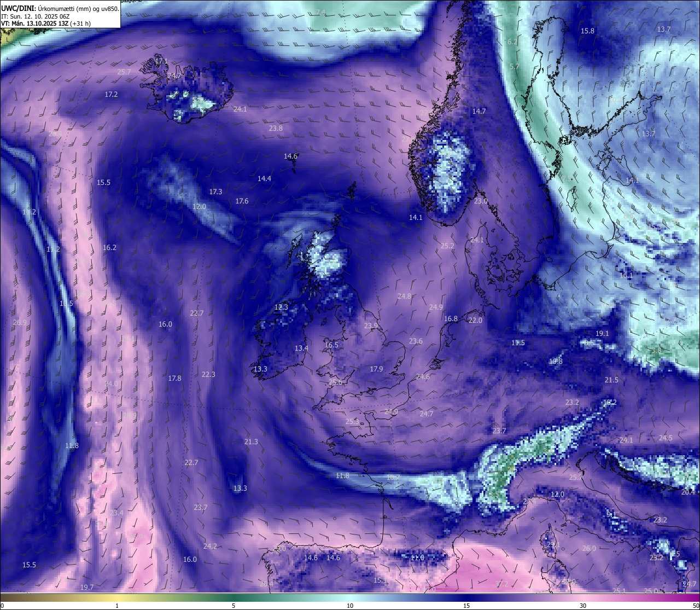
Task: Click the 23.6 value off East Anglia
Action: 416,341
